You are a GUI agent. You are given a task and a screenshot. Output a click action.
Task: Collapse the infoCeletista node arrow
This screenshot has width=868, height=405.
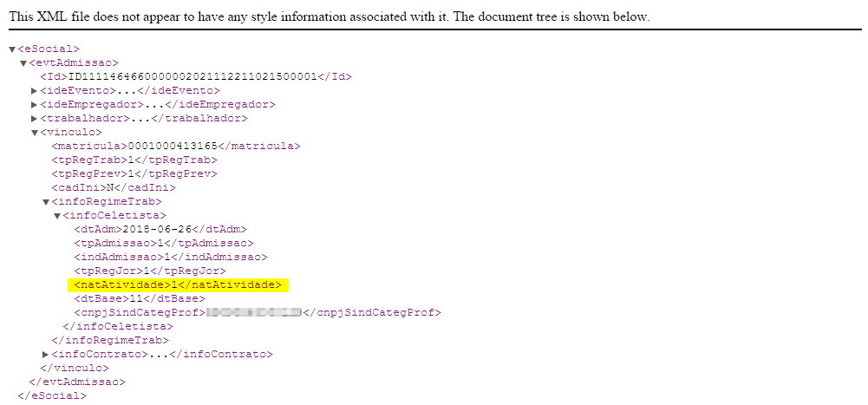click(x=56, y=216)
